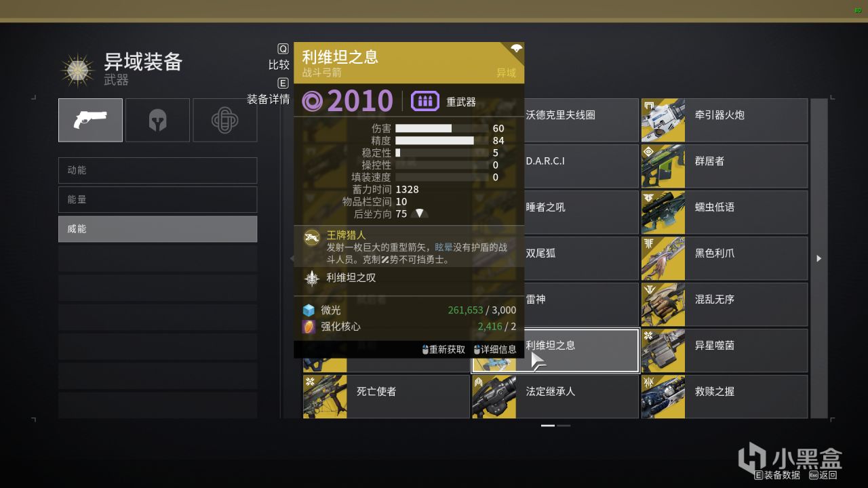Screen dimensions: 868x488
Task: Select the 混乱无序 weapon icon
Action: (663, 304)
